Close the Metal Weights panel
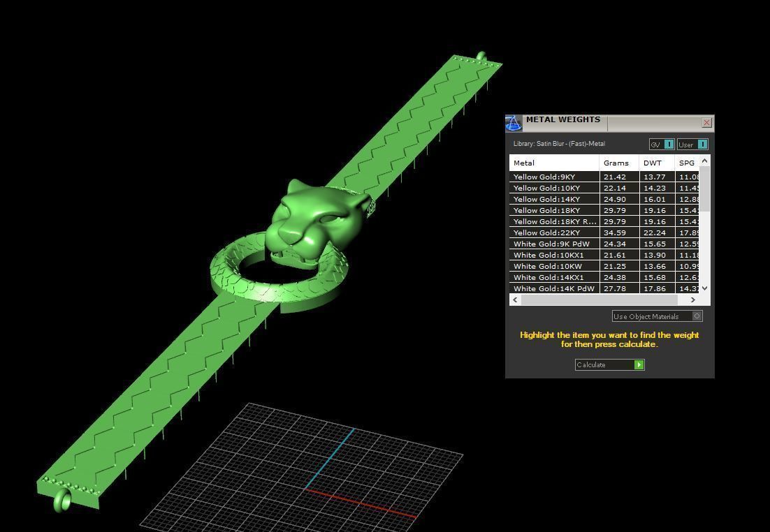 coord(706,123)
